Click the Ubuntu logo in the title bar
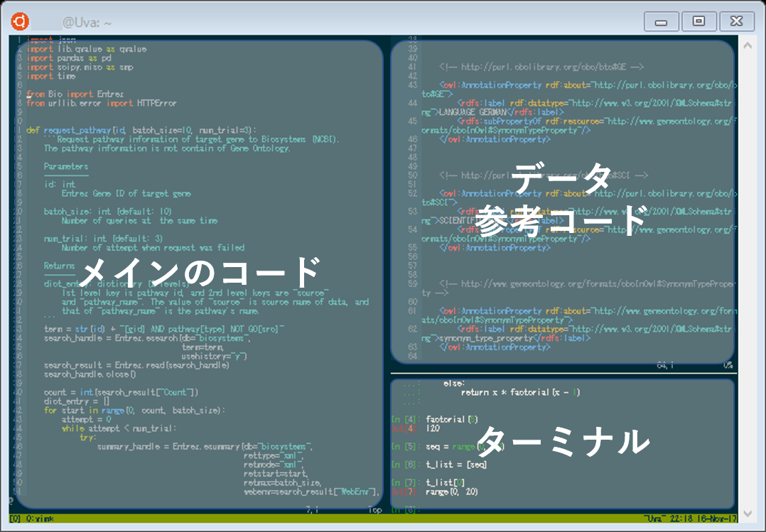The height and width of the screenshot is (532, 766). point(18,21)
